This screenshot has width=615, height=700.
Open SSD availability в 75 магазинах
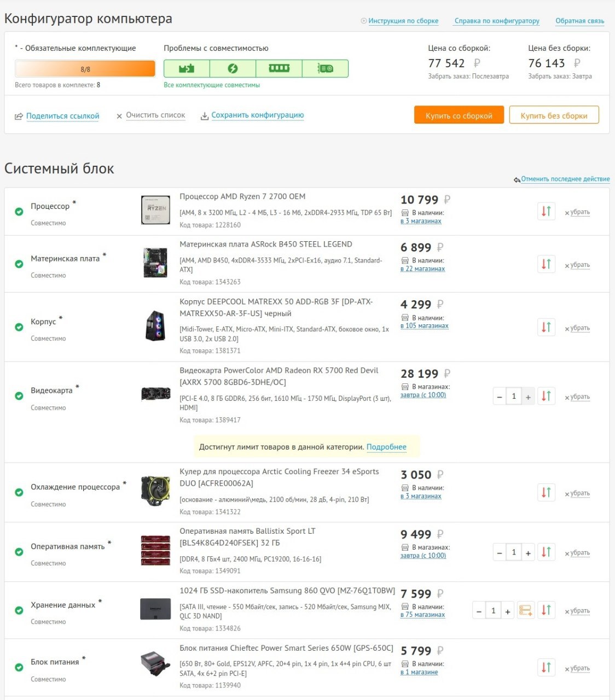point(422,615)
